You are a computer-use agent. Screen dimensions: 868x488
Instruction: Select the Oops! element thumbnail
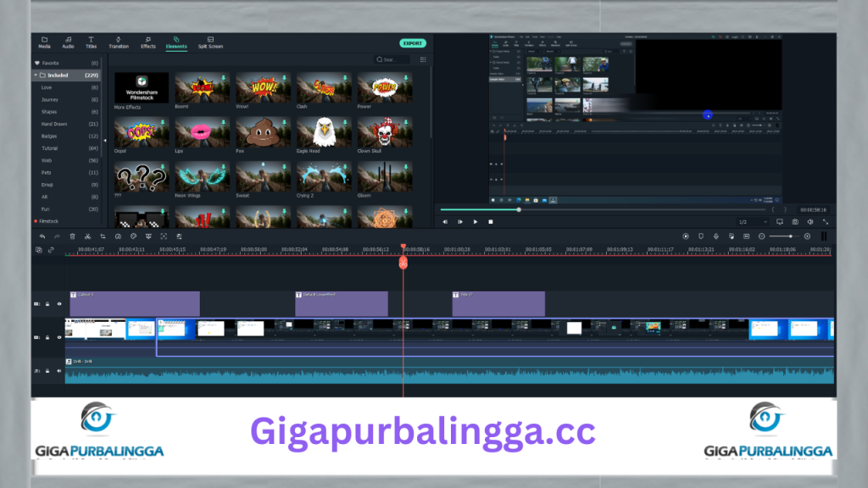(142, 131)
